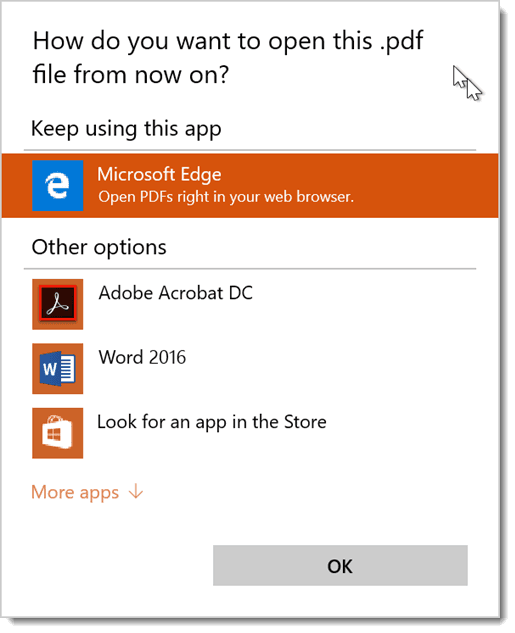Viewport: 515px width, 633px height.
Task: Click the 'Other options' section heading
Action: [x=99, y=247]
